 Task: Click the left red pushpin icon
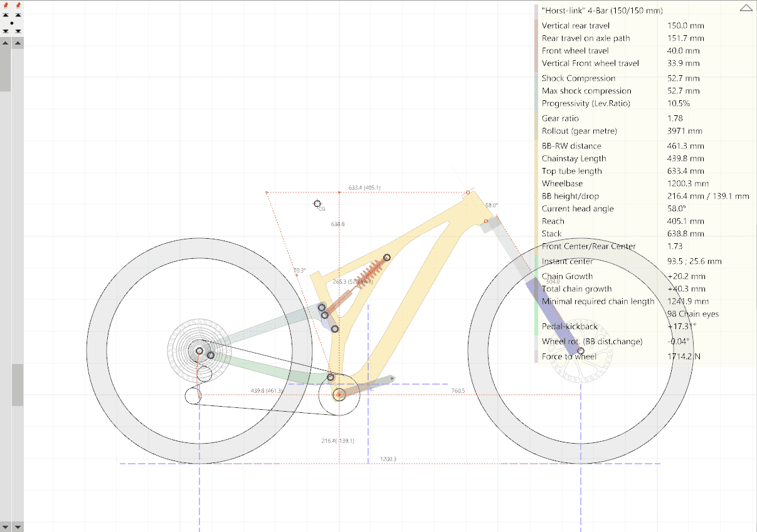click(x=6, y=4)
